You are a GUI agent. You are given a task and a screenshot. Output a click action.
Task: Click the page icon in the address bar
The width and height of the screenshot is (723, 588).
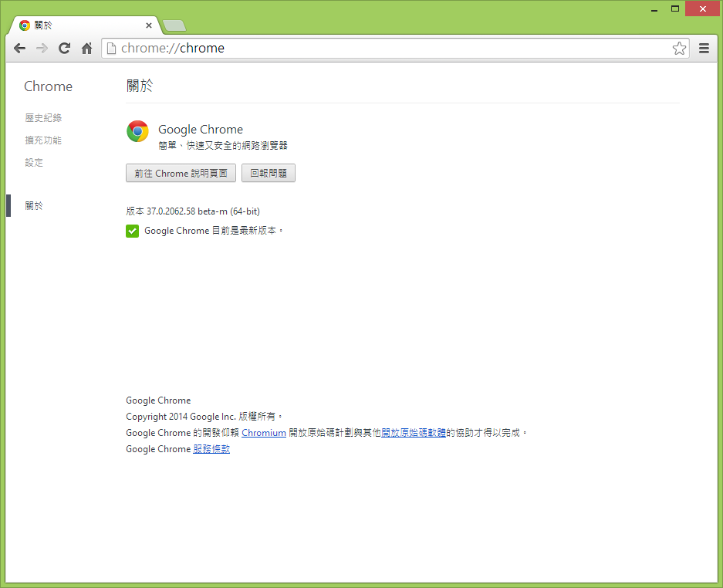click(113, 48)
